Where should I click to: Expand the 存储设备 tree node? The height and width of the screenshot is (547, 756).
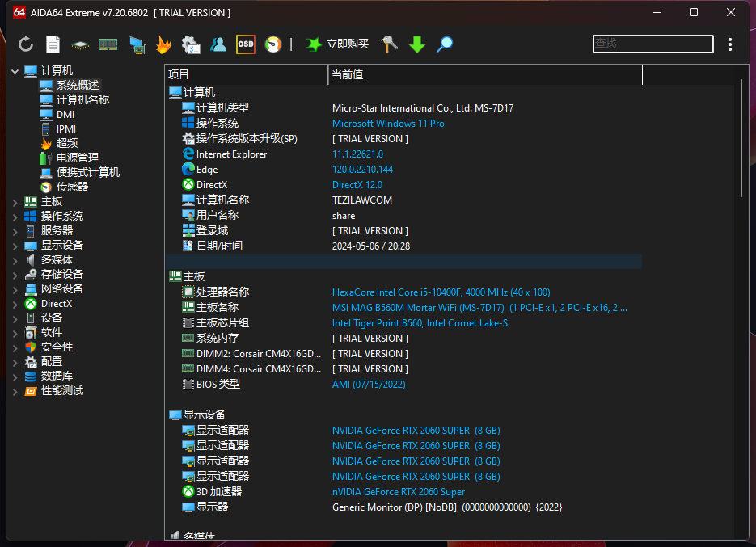[x=15, y=276]
